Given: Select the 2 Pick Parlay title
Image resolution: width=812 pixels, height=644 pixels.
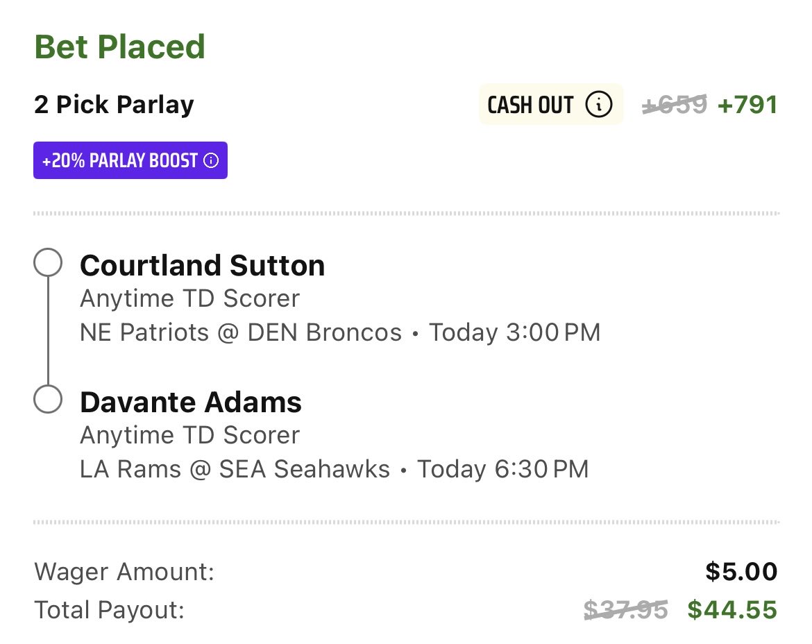Looking at the screenshot, I should (x=114, y=105).
